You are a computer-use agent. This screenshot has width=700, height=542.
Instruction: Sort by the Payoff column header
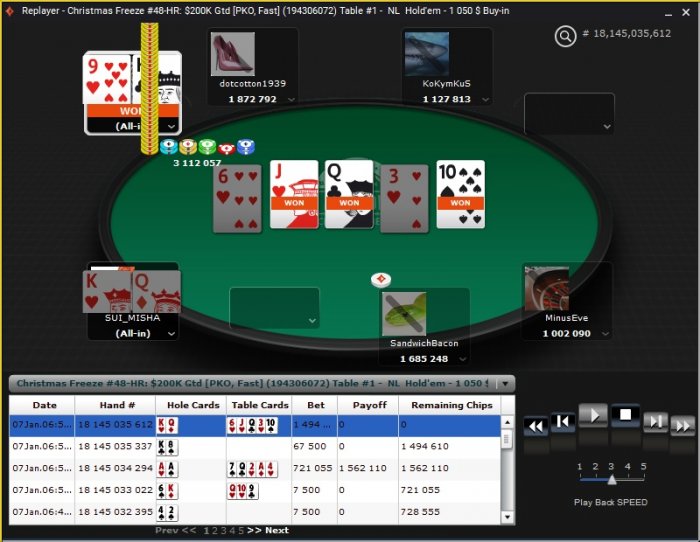click(369, 405)
